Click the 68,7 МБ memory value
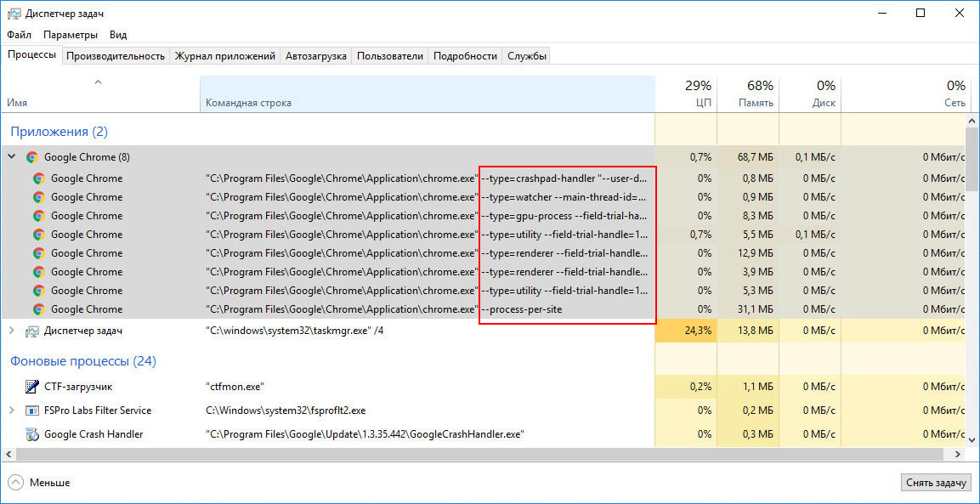Image resolution: width=980 pixels, height=504 pixels. click(x=756, y=157)
